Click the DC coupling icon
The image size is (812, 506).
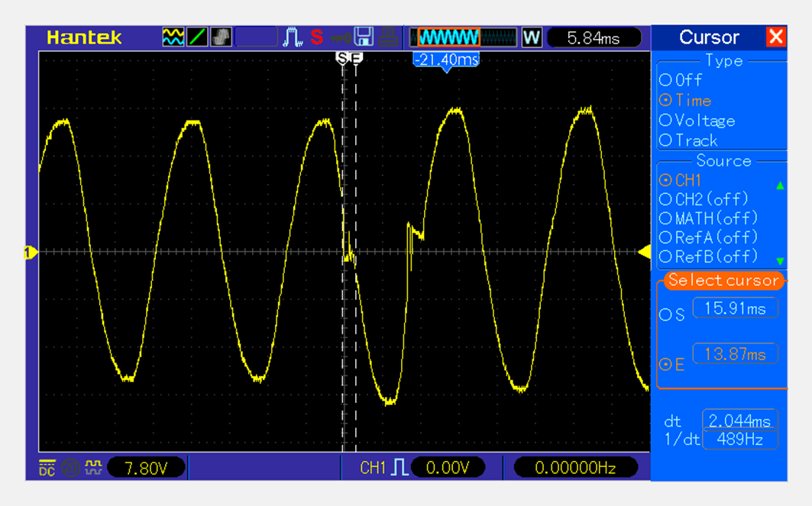pos(47,468)
